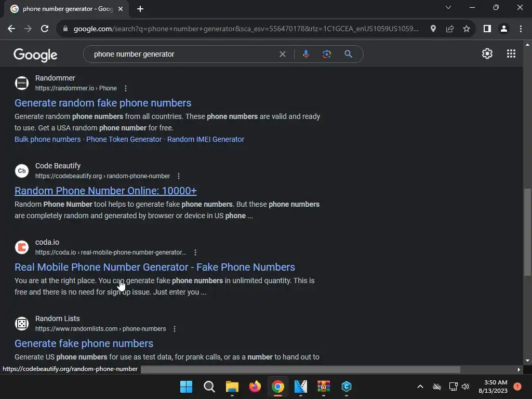Open the Chrome profile avatar
Image resolution: width=532 pixels, height=399 pixels.
504,29
